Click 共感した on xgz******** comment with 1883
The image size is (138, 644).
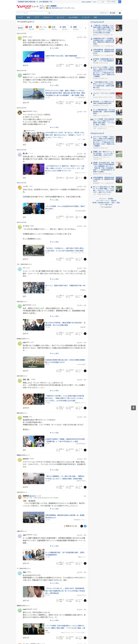click(60, 563)
